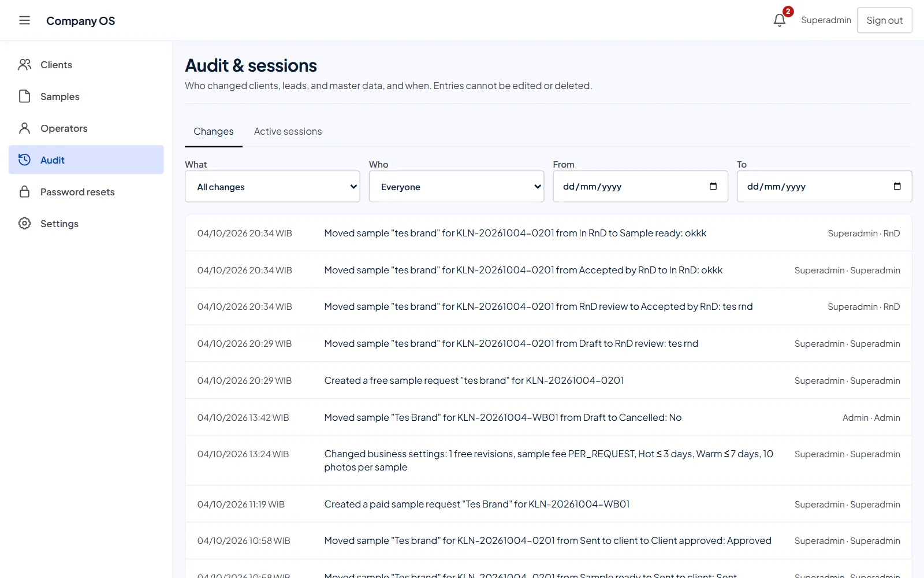Image resolution: width=924 pixels, height=578 pixels.
Task: Select the 'Created a paid sample request' entry
Action: [549, 504]
